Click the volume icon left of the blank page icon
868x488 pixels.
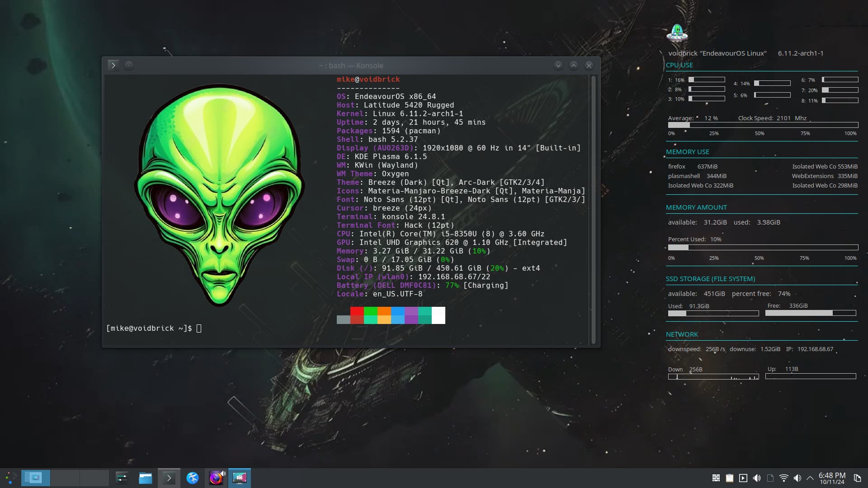pos(757,478)
